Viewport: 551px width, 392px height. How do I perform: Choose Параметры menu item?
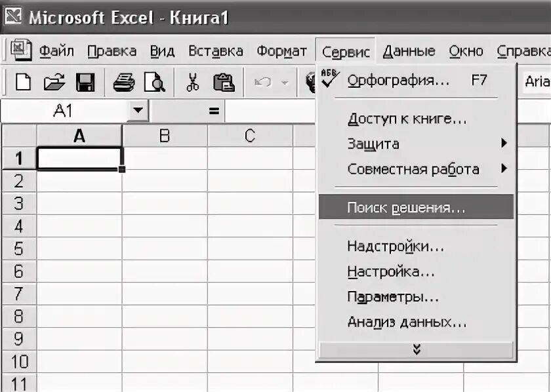[x=416, y=297]
